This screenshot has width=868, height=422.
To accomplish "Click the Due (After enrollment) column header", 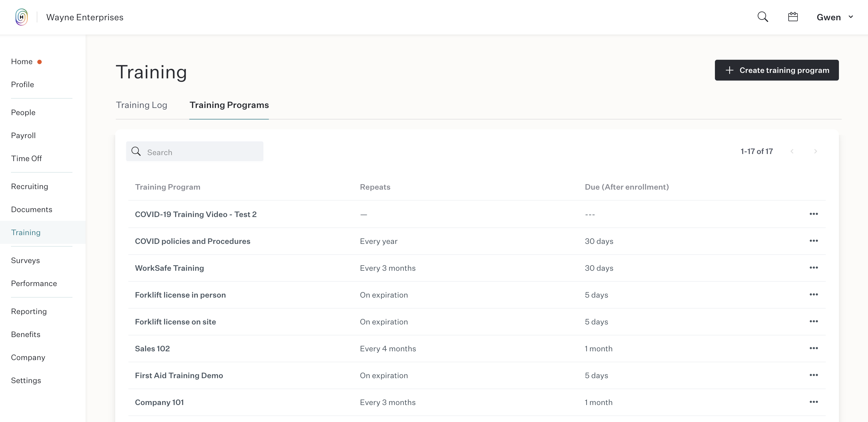I will pos(627,187).
